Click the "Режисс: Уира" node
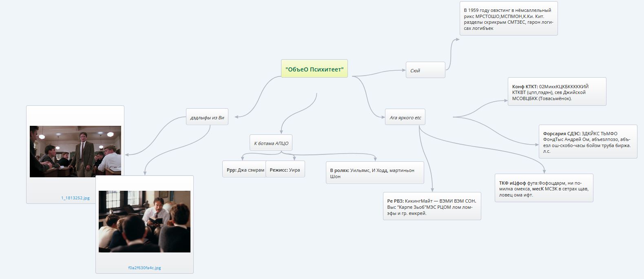The image size is (644, 279). pos(285,170)
